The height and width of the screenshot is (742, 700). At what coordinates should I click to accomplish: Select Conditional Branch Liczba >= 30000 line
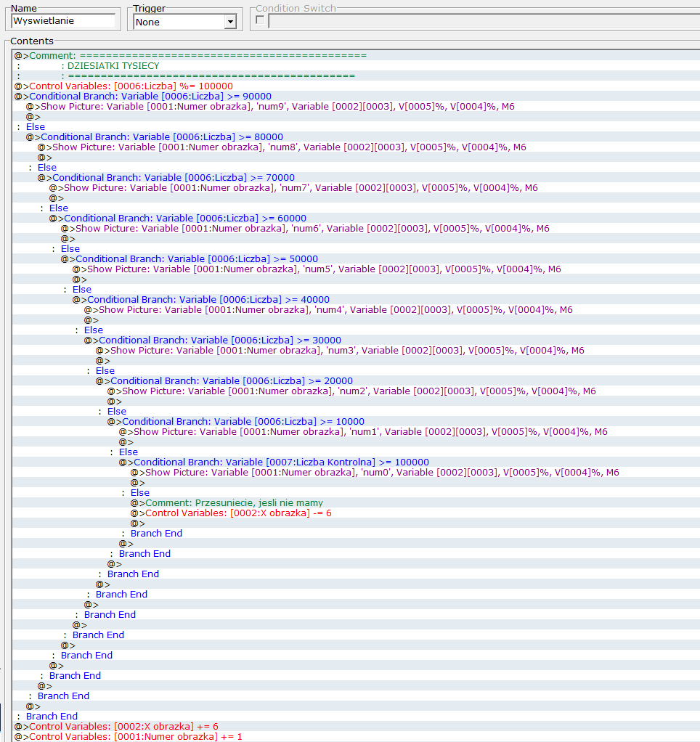213,341
